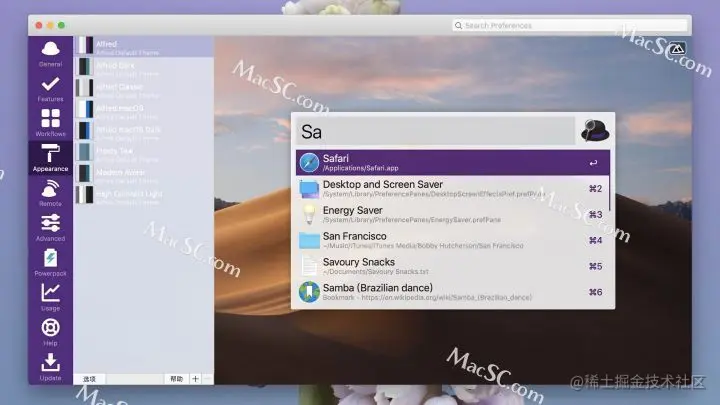Pick the Alfred Classic theme swatch
The image size is (720, 405).
click(x=84, y=88)
